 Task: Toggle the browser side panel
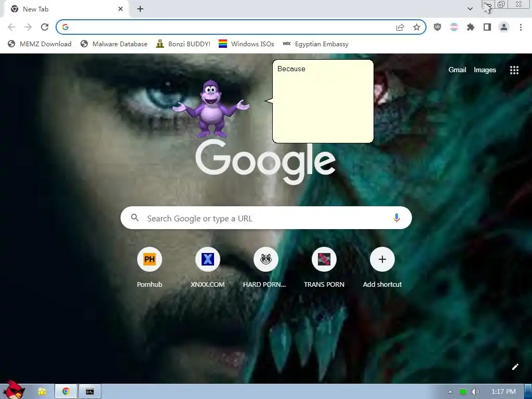pos(487,27)
